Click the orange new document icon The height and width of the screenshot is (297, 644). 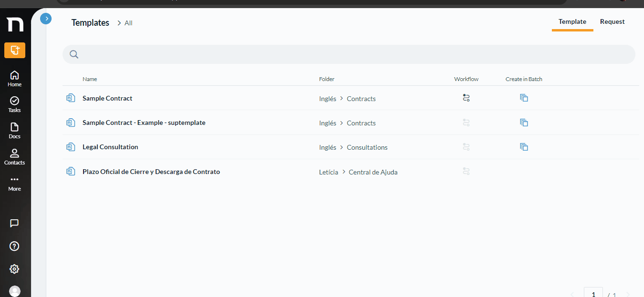15,50
